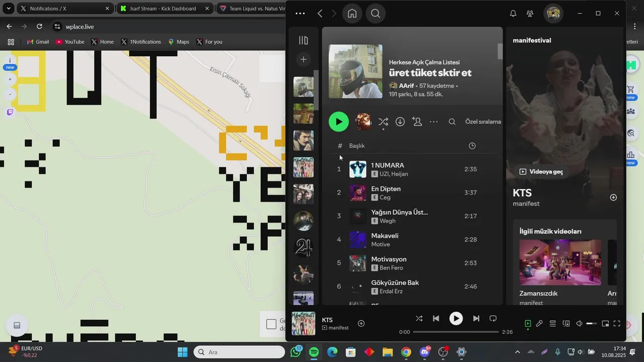
Task: Search within the playlist tracks
Action: pyautogui.click(x=452, y=122)
